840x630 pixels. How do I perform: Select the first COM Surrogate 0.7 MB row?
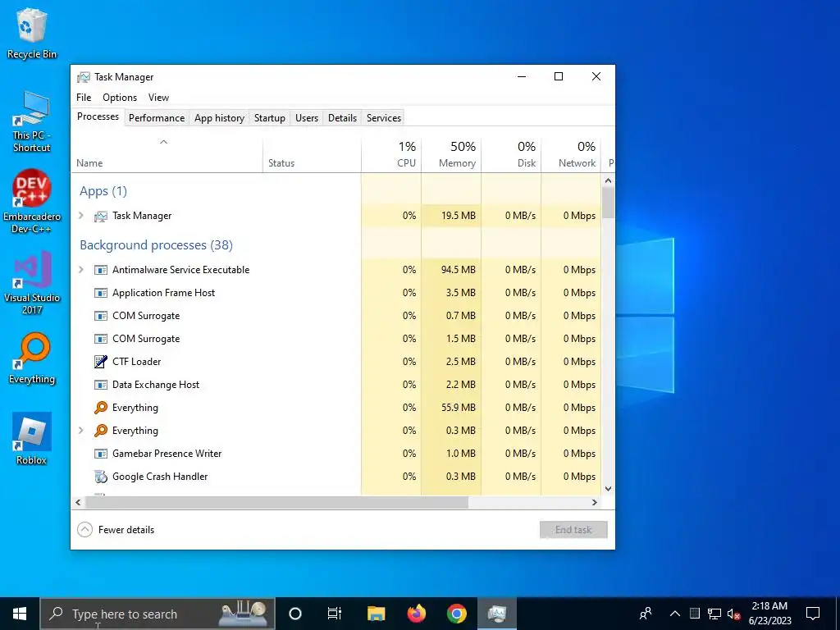coord(336,316)
